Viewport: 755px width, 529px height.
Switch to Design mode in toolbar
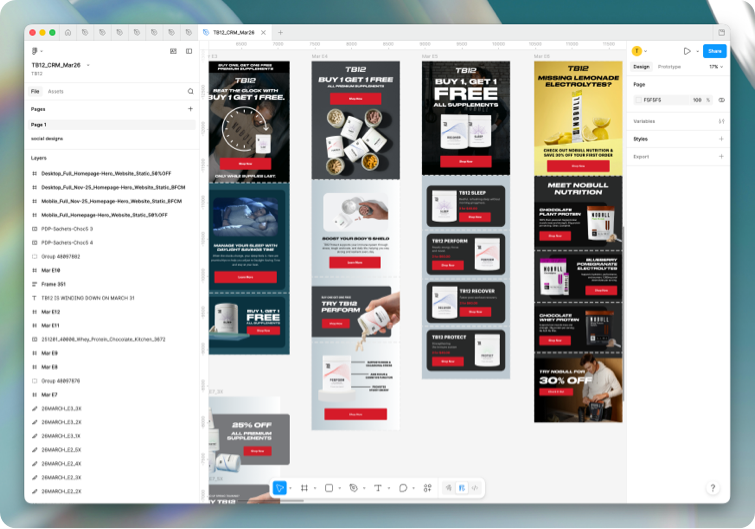462,488
